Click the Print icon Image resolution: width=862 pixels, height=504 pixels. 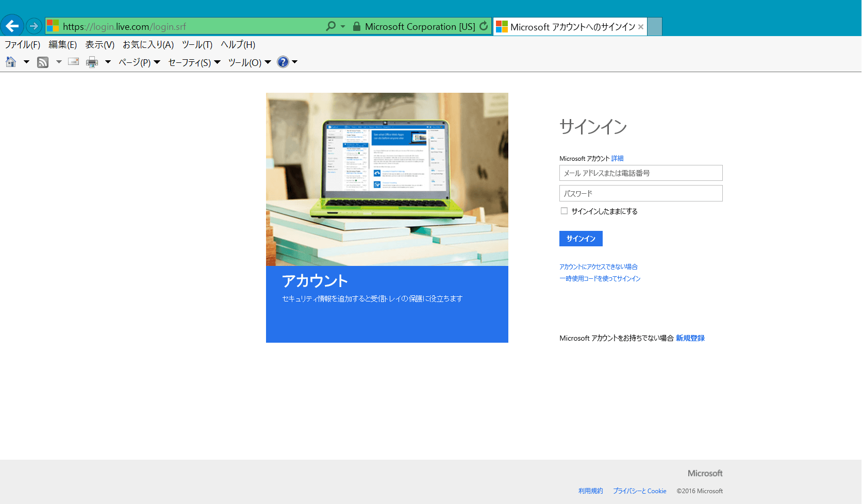coord(92,62)
